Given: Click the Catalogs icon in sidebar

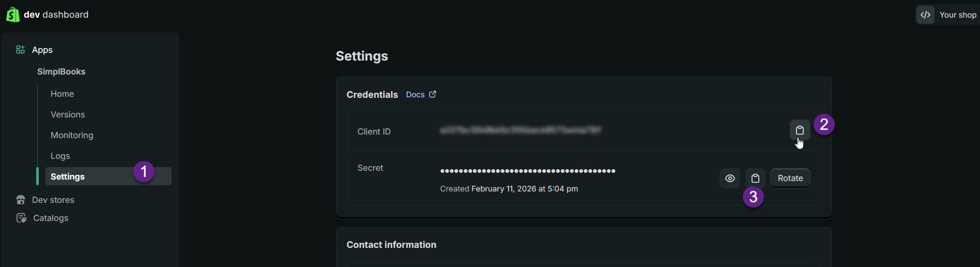Looking at the screenshot, I should pos(21,218).
